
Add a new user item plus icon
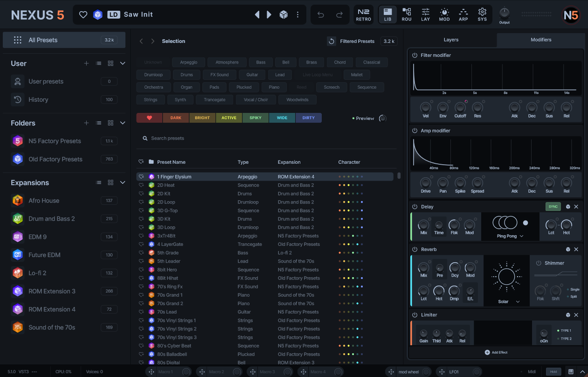tap(86, 63)
